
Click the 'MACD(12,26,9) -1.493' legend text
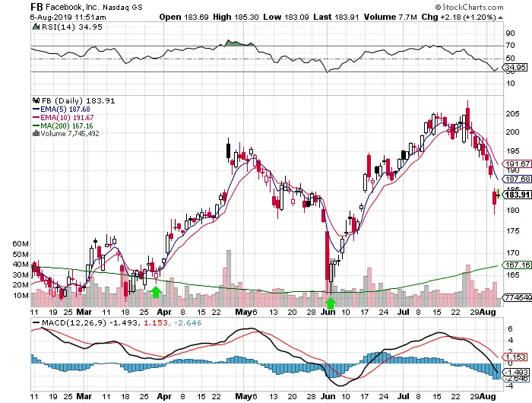tap(90, 322)
